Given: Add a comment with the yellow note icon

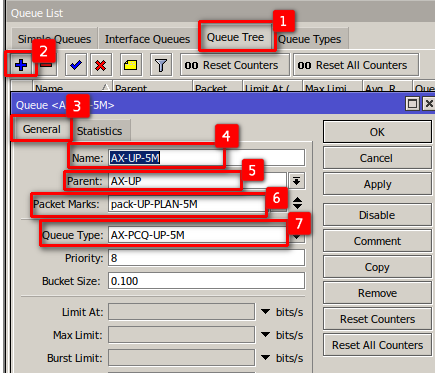Looking at the screenshot, I should (x=131, y=65).
